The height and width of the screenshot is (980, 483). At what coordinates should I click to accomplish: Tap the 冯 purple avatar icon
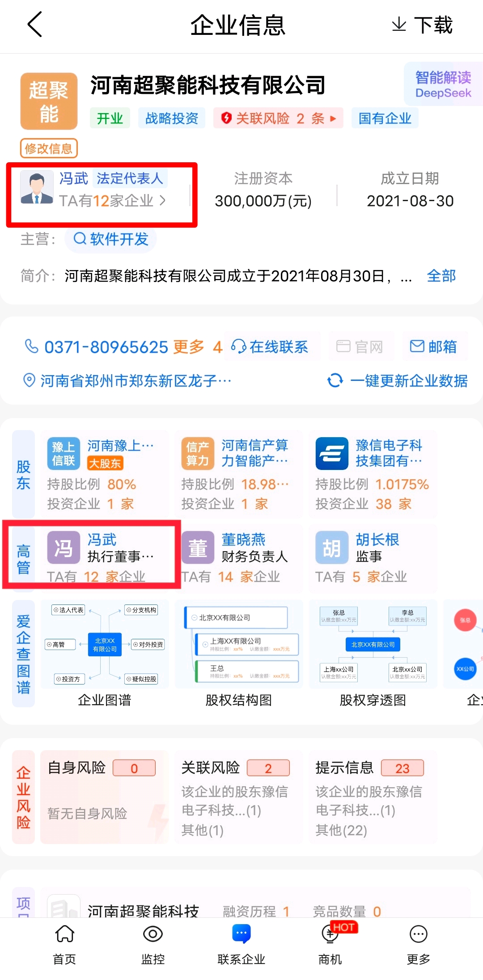coord(64,547)
